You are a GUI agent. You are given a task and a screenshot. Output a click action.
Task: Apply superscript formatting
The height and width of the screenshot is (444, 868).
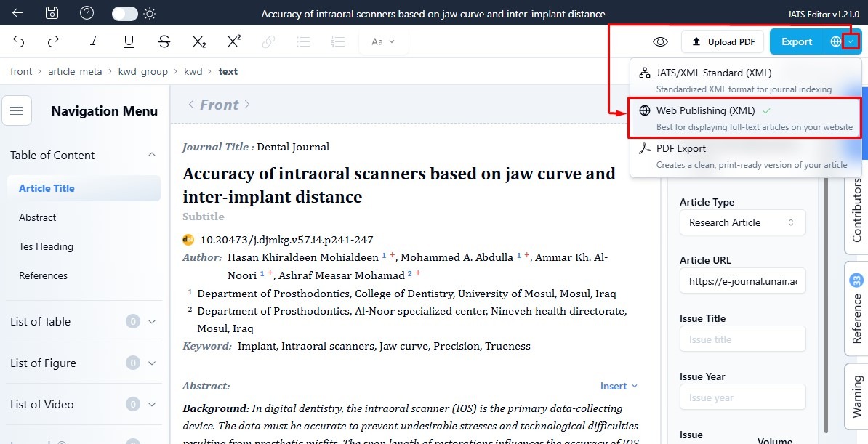click(x=234, y=41)
